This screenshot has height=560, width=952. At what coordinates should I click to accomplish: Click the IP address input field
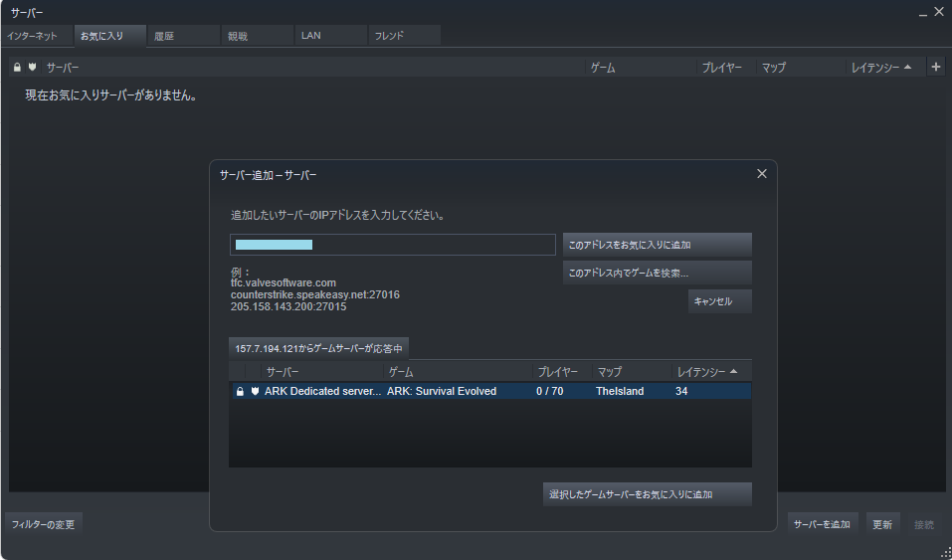[392, 245]
